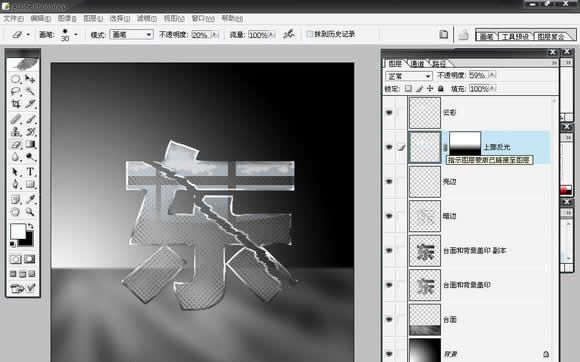Open the 画笔 tab in palette well
Screen dimensions: 580x362
click(x=487, y=36)
